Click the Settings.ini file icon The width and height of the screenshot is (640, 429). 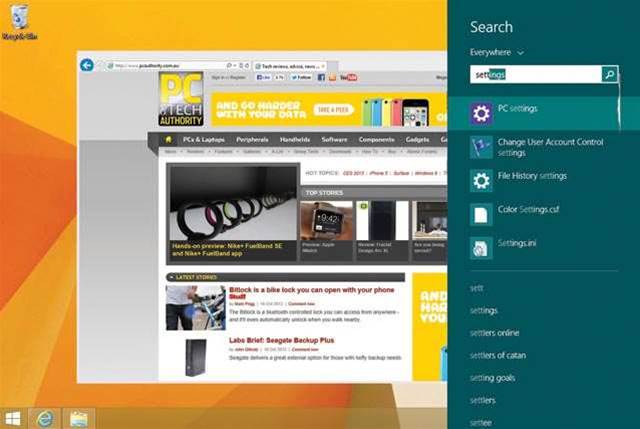click(x=482, y=248)
